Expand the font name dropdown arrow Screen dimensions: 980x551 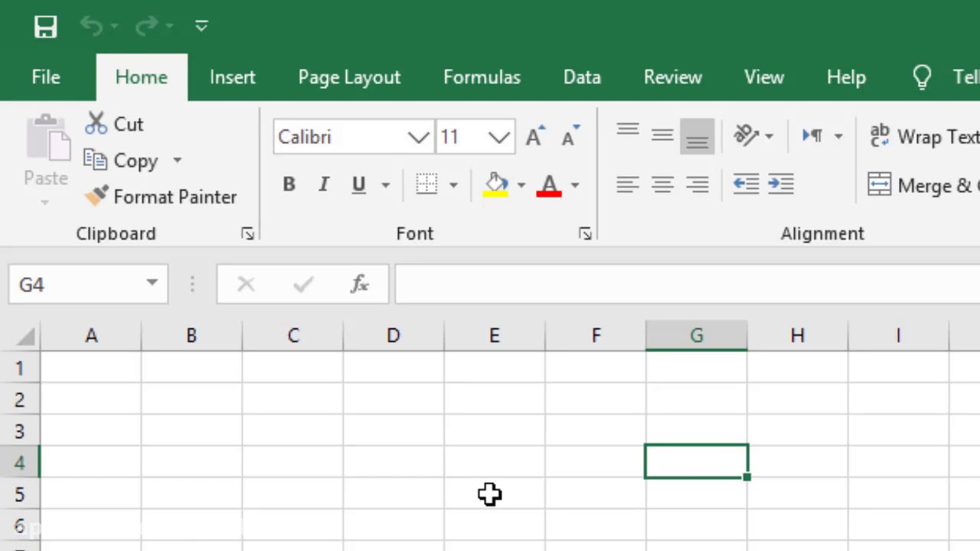(419, 137)
